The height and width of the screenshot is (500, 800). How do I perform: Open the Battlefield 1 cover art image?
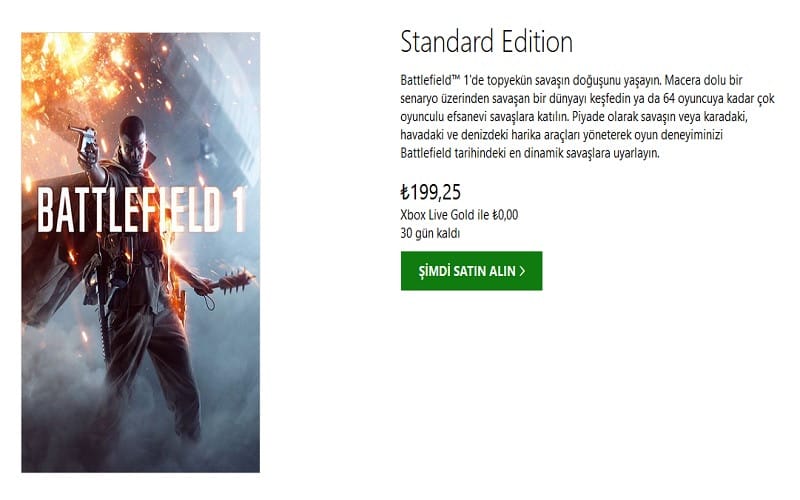pos(140,252)
